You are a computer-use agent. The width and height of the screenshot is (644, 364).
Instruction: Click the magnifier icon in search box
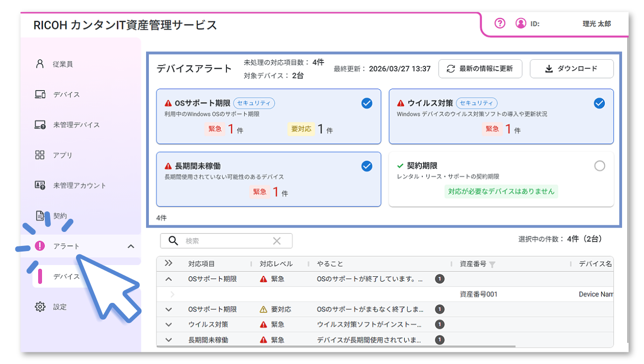pyautogui.click(x=173, y=241)
